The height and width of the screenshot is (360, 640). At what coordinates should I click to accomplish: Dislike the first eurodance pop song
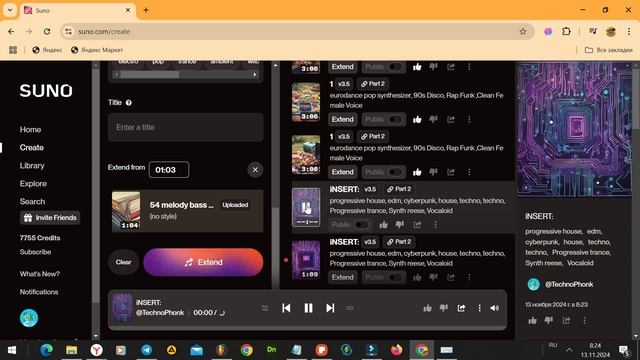433,119
